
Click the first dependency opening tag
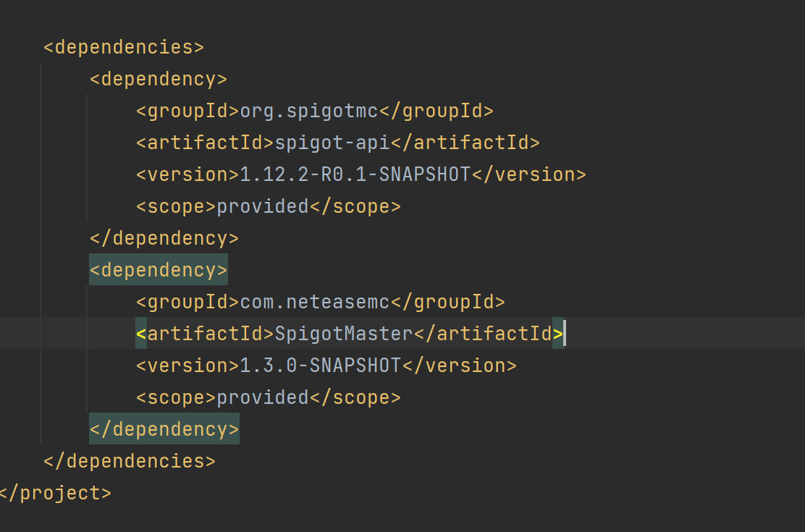[x=159, y=79]
